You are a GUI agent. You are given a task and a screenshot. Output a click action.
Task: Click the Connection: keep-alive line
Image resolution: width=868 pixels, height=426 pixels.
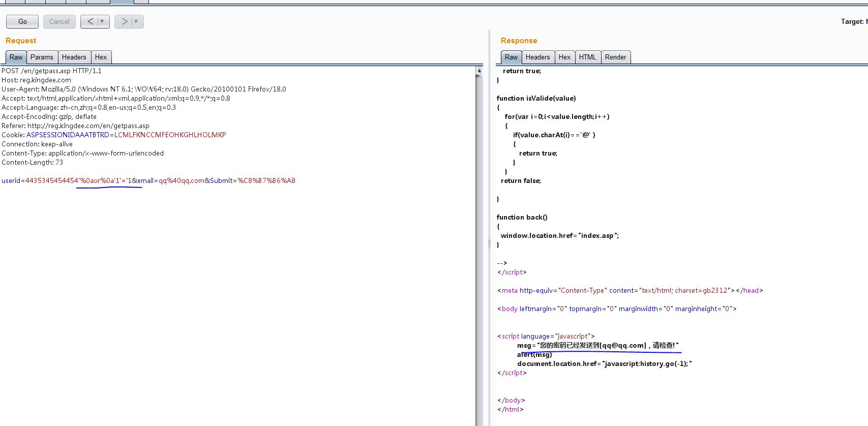37,144
